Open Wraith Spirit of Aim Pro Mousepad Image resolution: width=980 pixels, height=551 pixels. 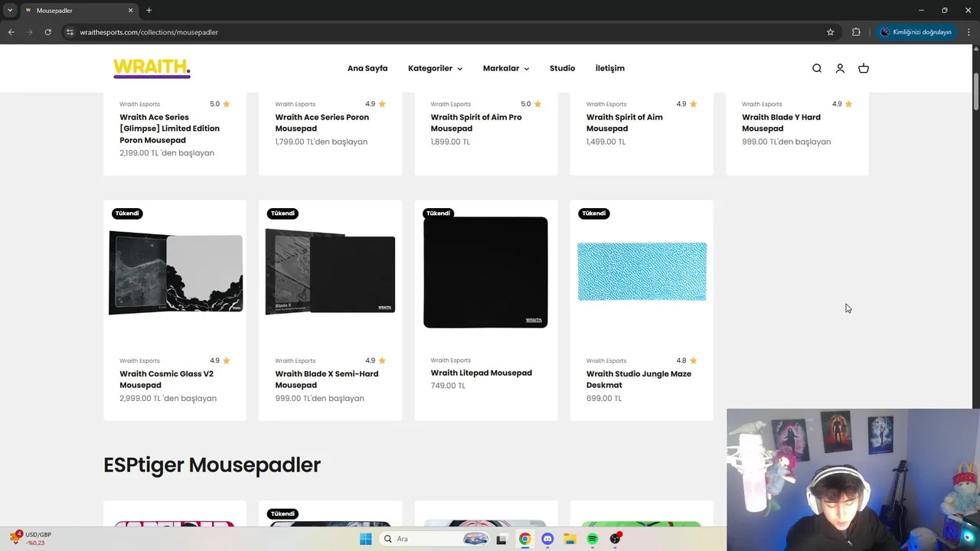tap(476, 122)
